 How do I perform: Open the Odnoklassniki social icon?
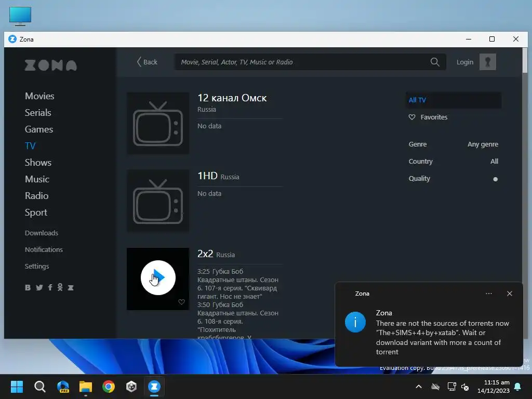[60, 288]
